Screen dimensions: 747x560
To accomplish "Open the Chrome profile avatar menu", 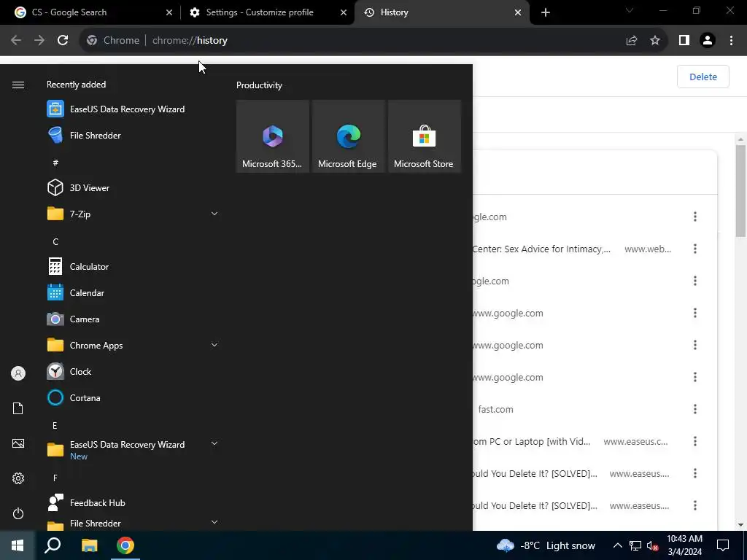I will click(x=708, y=41).
